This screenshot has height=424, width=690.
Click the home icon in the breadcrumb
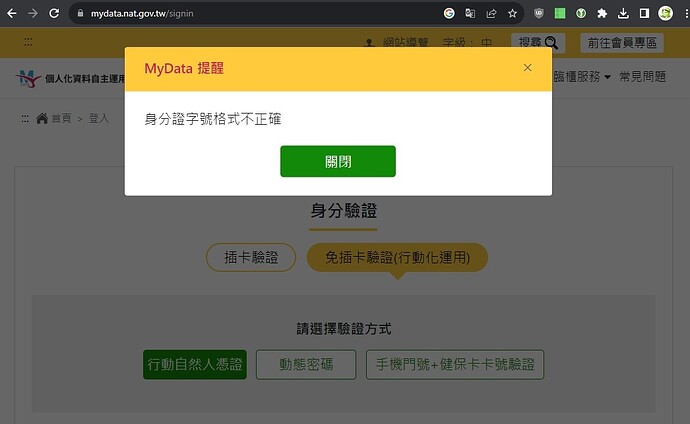click(x=42, y=118)
